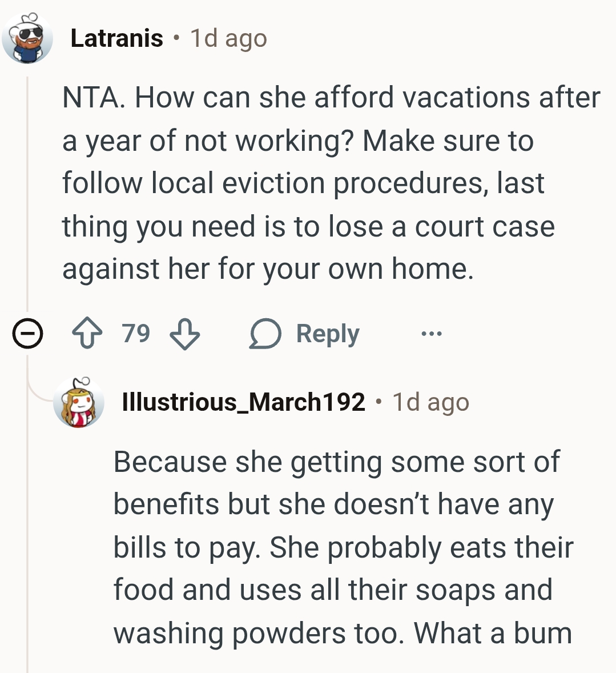Open Latranis's avatar with sunglasses
The height and width of the screenshot is (673, 616).
(27, 38)
